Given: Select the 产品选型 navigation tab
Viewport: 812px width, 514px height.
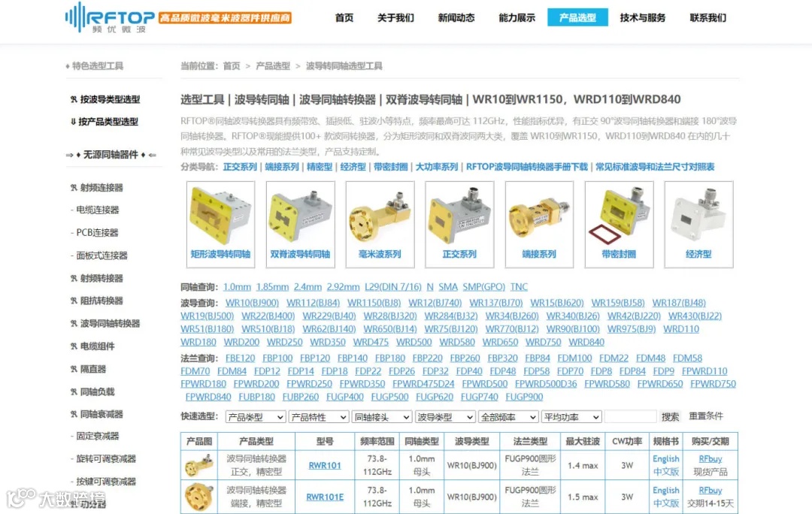Looking at the screenshot, I should 577,17.
